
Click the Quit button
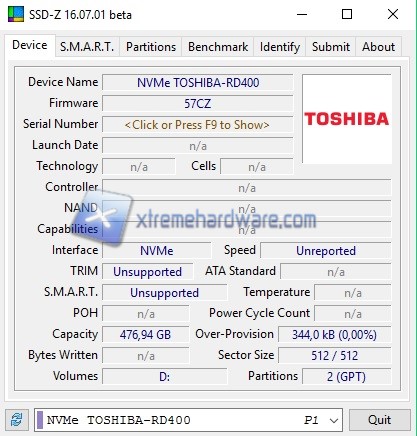pyautogui.click(x=380, y=420)
